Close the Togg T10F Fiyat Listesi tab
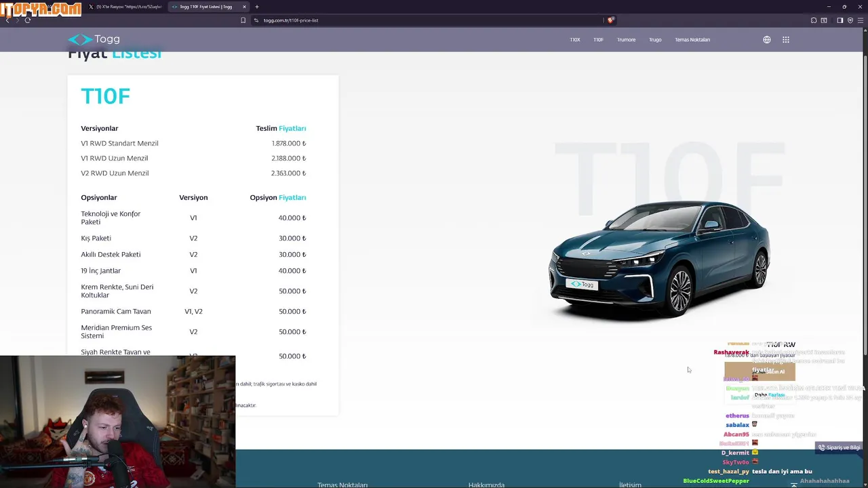Image resolution: width=868 pixels, height=488 pixels. click(244, 7)
